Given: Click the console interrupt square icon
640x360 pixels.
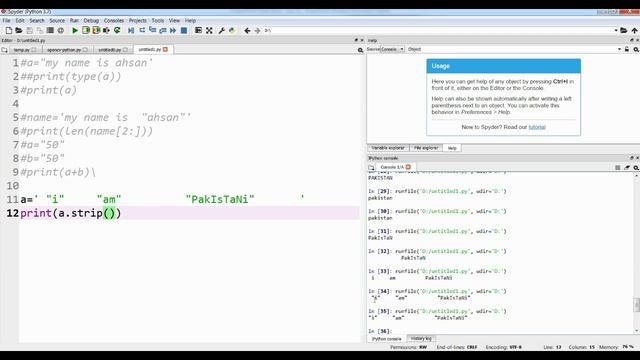Looking at the screenshot, I should click(x=618, y=167).
